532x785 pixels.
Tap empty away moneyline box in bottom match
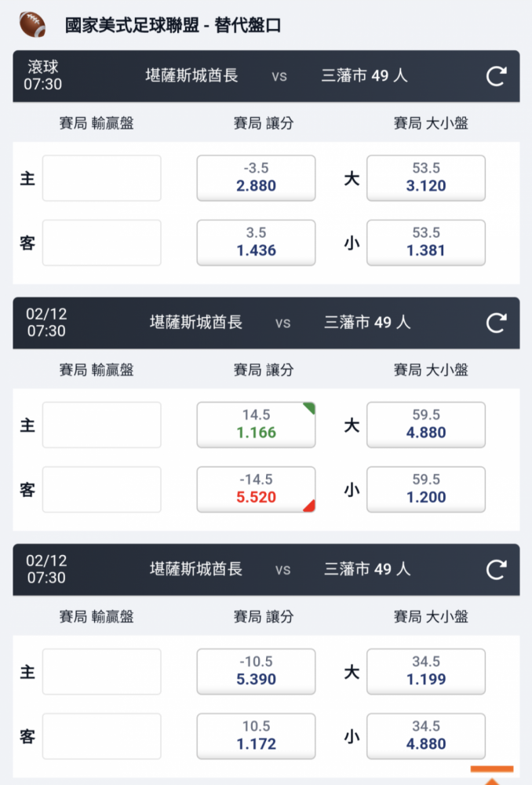pos(101,736)
